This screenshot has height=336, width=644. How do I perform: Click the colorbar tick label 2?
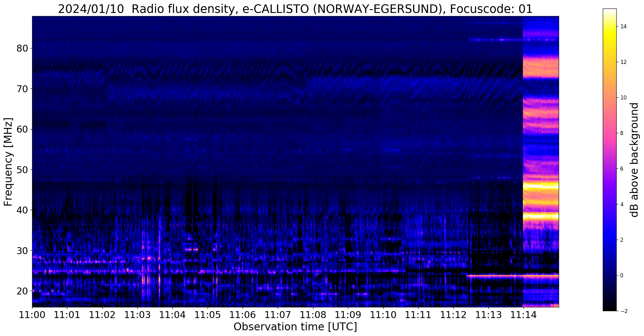tap(621, 240)
